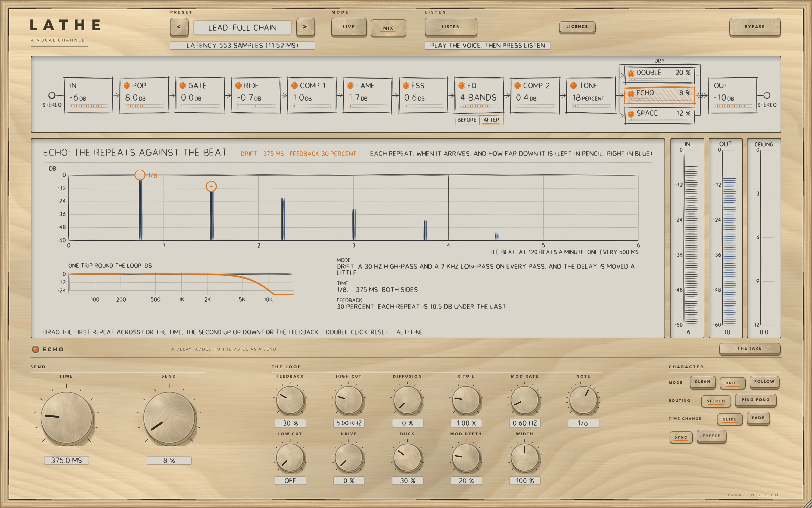812x508 pixels.
Task: Switch to MIX mode
Action: pyautogui.click(x=388, y=28)
